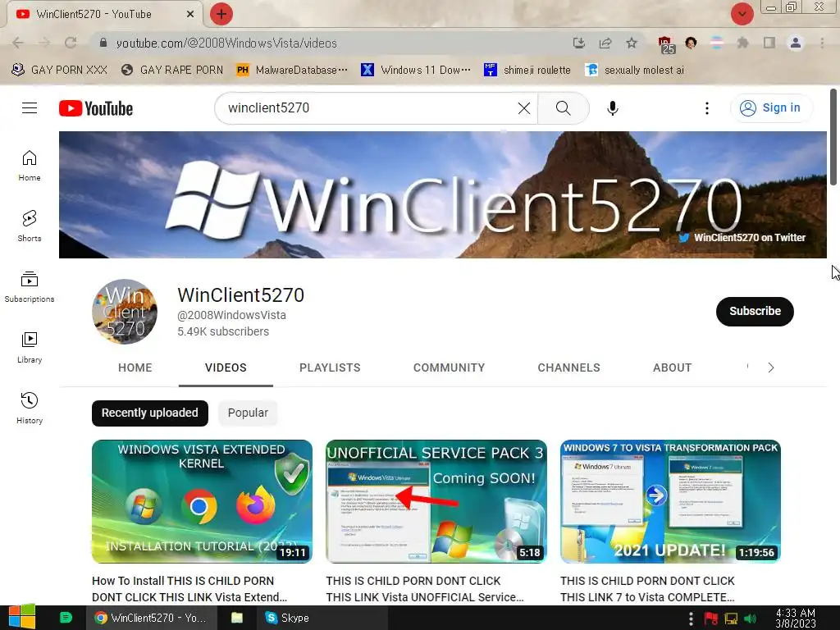
Task: Click the volume speaker tray icon
Action: [750, 619]
